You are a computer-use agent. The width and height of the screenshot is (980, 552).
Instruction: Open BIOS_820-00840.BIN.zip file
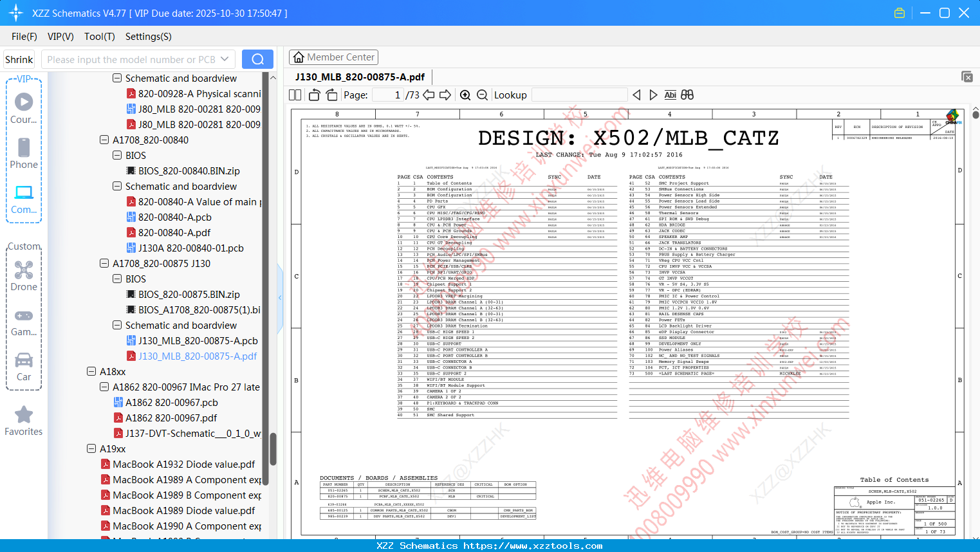pos(183,170)
